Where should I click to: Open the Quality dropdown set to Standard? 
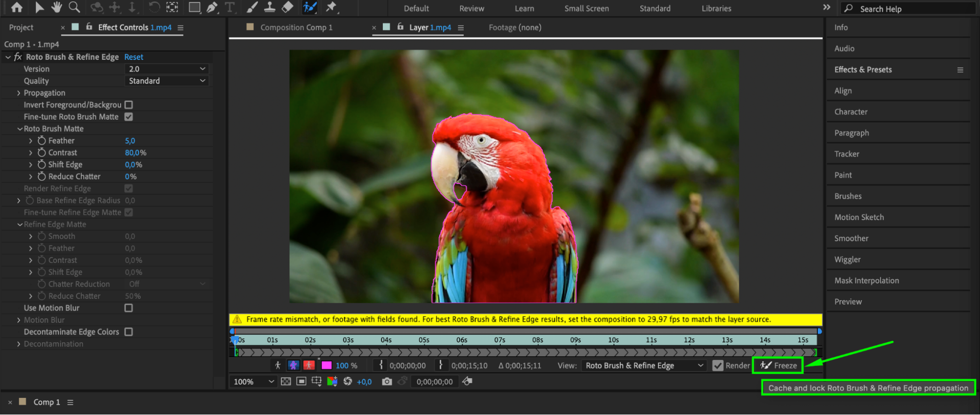tap(167, 81)
